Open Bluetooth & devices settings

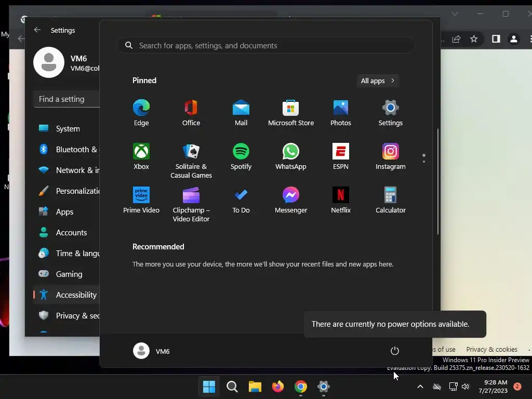[67, 149]
